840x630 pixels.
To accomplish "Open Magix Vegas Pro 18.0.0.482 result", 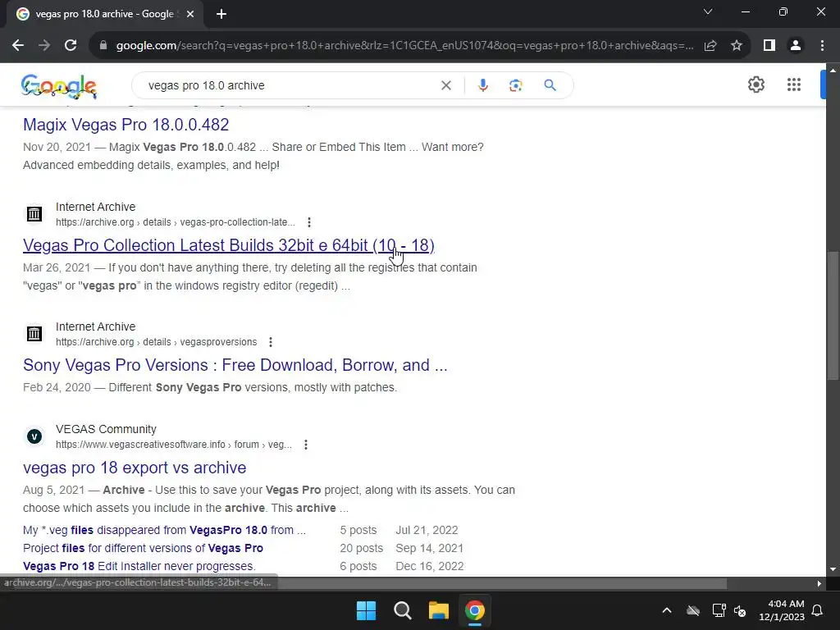I will coord(126,125).
